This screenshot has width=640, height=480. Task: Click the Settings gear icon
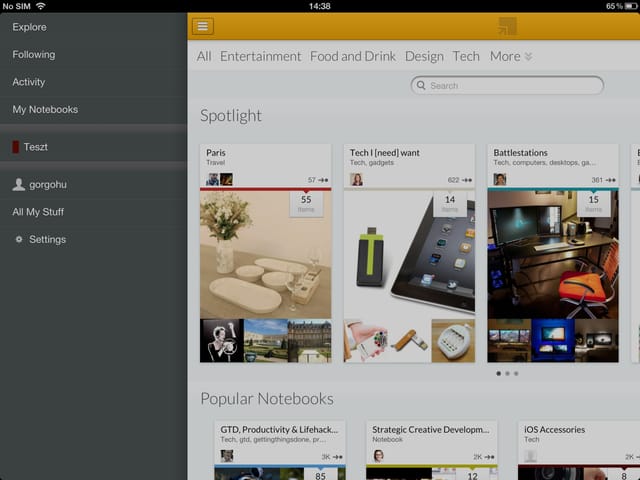[x=19, y=239]
